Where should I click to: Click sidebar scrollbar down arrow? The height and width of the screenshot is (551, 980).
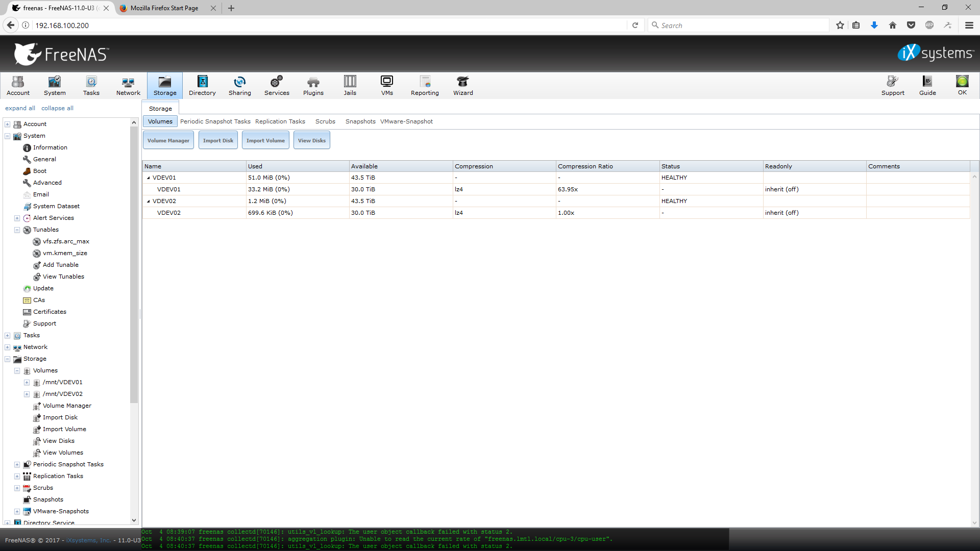[134, 520]
